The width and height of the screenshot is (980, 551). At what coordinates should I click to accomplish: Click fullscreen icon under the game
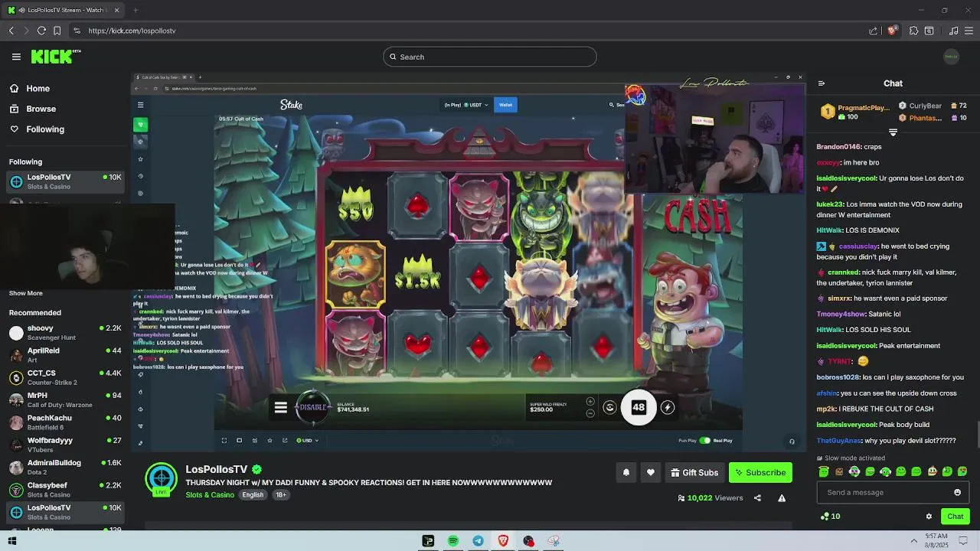coord(224,440)
